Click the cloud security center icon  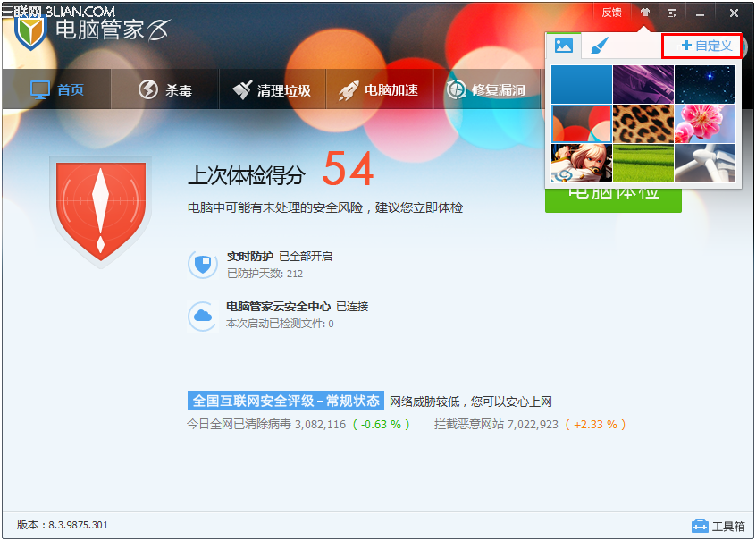[202, 316]
